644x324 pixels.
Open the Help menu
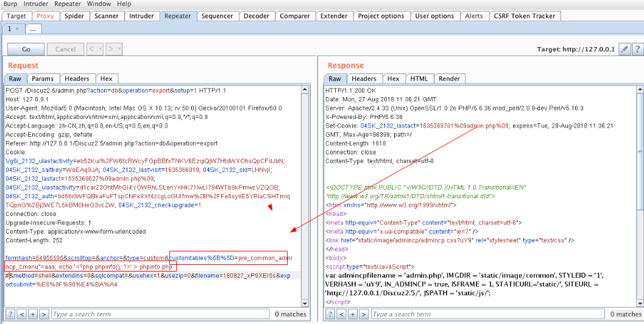124,4
